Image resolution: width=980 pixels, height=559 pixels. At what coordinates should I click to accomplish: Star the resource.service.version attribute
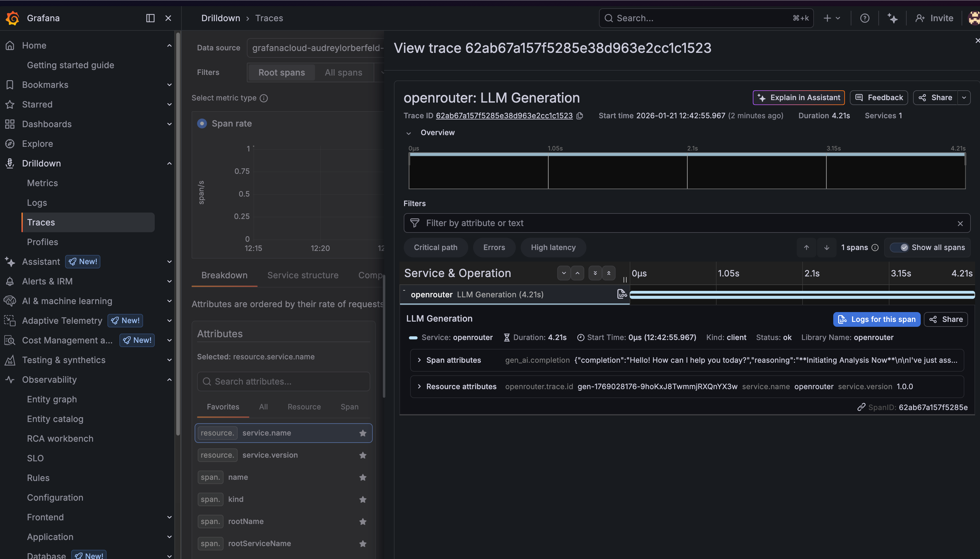[x=363, y=455]
